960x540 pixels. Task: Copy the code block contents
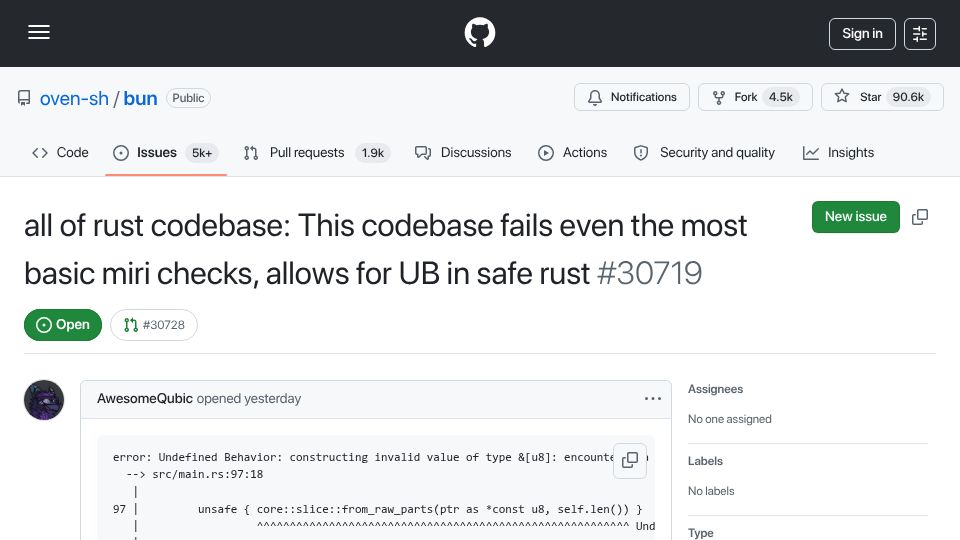click(x=630, y=460)
